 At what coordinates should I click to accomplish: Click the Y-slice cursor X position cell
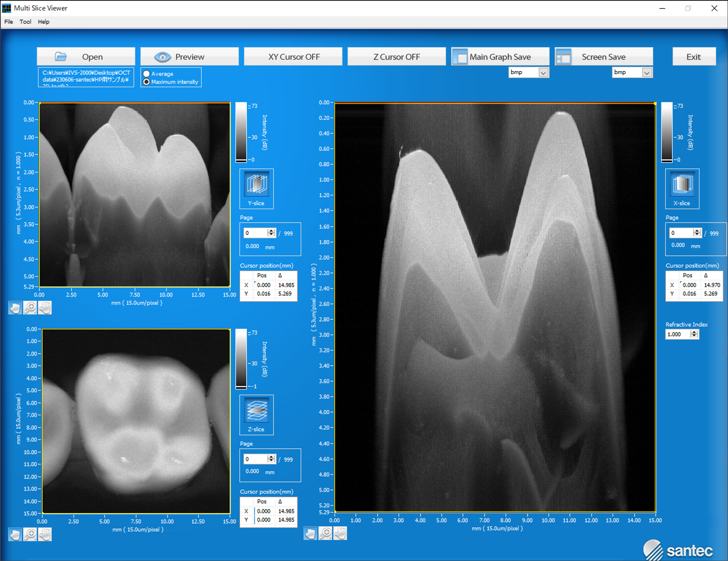coord(264,285)
